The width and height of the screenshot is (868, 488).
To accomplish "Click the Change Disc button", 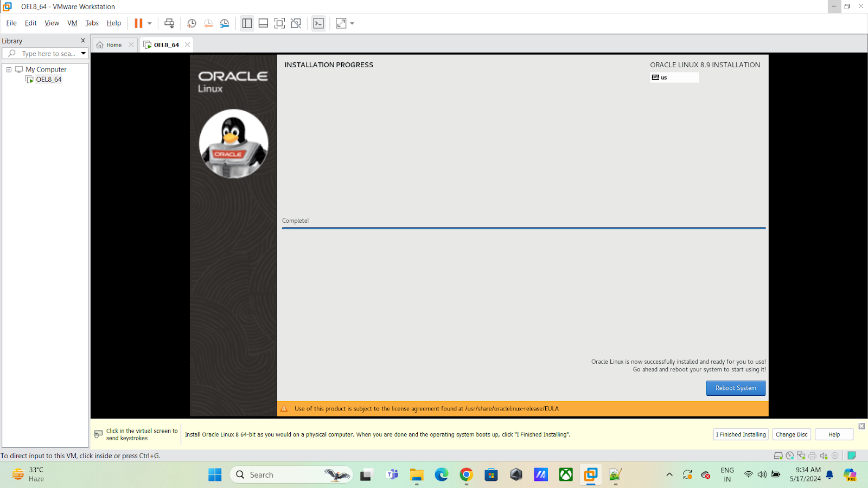I will 792,434.
